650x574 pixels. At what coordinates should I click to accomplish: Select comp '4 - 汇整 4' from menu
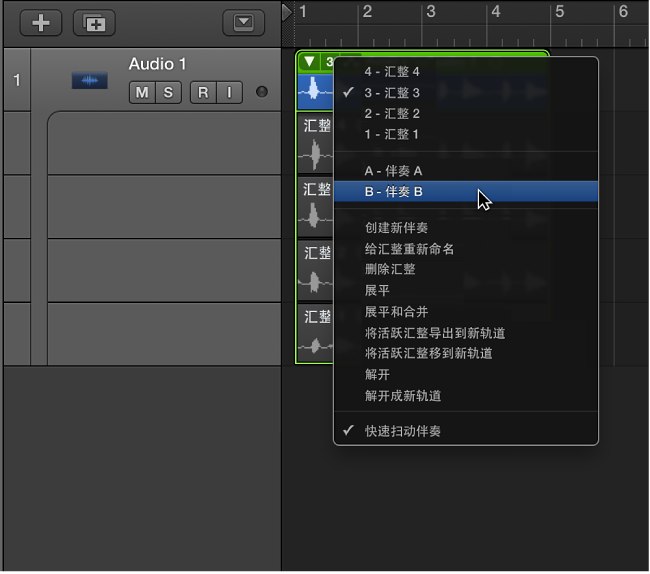(392, 72)
